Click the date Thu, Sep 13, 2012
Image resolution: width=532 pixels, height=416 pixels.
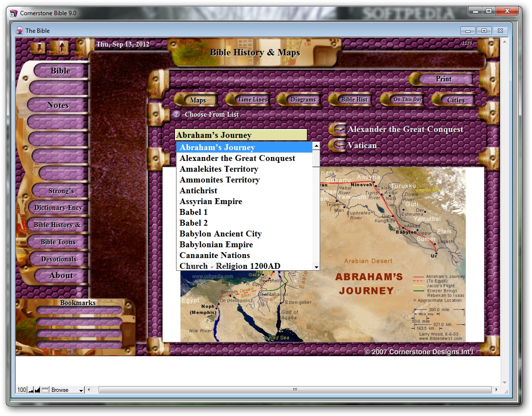(x=123, y=44)
